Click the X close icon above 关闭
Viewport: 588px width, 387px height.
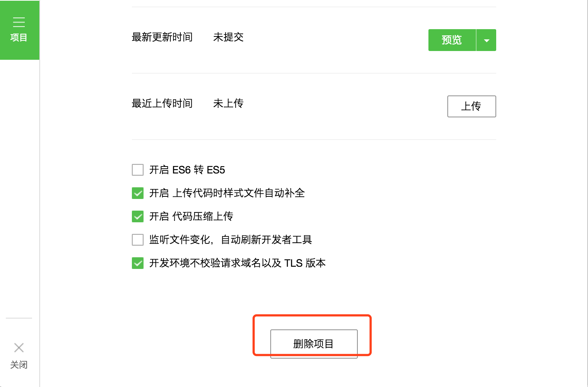click(19, 348)
